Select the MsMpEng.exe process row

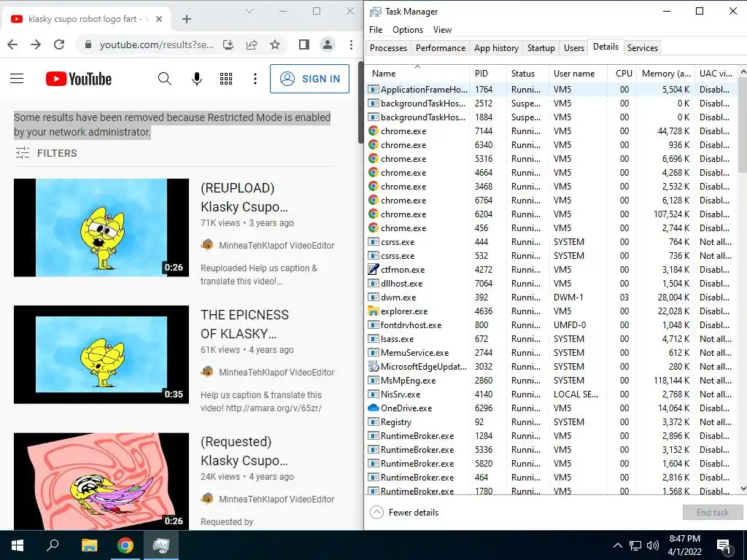pos(551,381)
